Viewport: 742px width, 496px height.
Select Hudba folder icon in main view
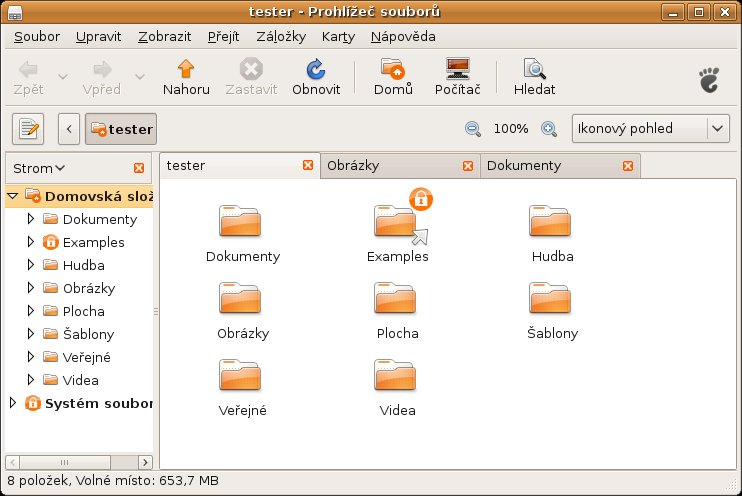click(x=550, y=221)
